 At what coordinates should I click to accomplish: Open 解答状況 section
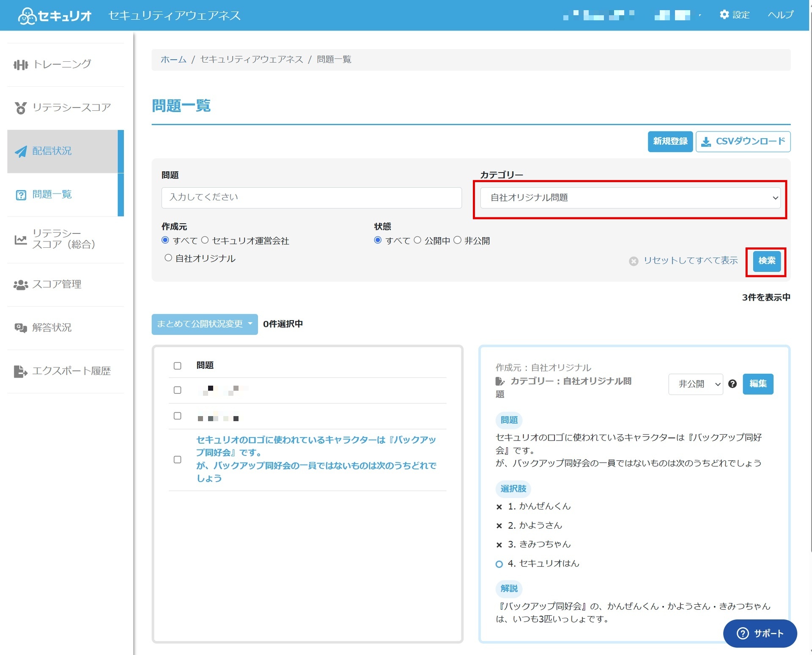[x=66, y=328]
